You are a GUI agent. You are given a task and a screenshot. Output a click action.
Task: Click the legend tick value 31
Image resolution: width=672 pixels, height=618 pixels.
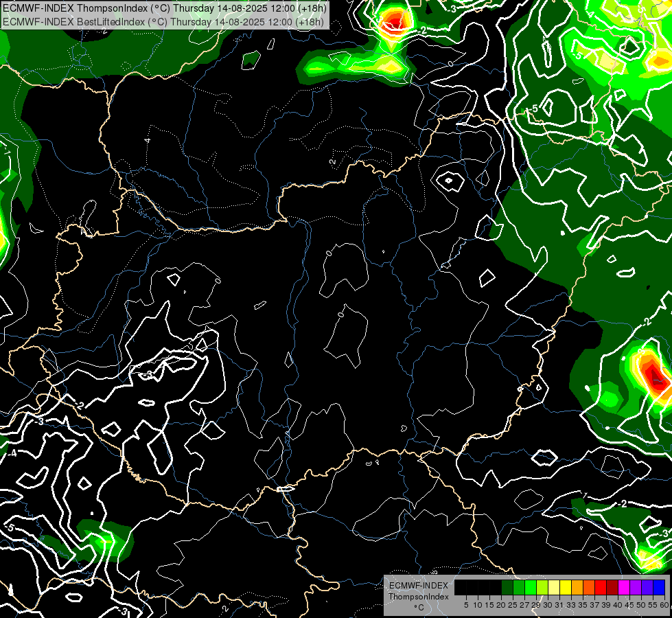coord(559,605)
